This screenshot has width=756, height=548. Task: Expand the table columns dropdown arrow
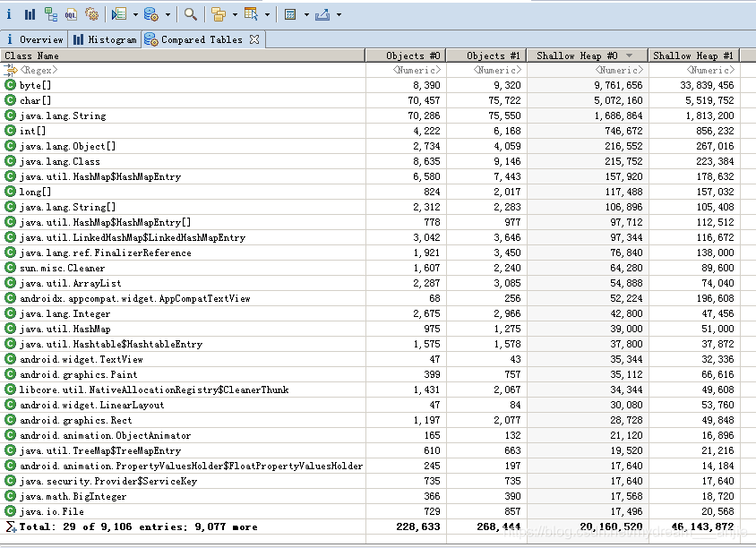pyautogui.click(x=267, y=15)
